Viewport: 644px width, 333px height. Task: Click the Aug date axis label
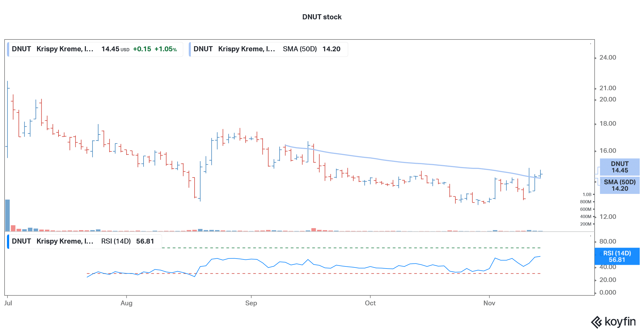pyautogui.click(x=126, y=303)
